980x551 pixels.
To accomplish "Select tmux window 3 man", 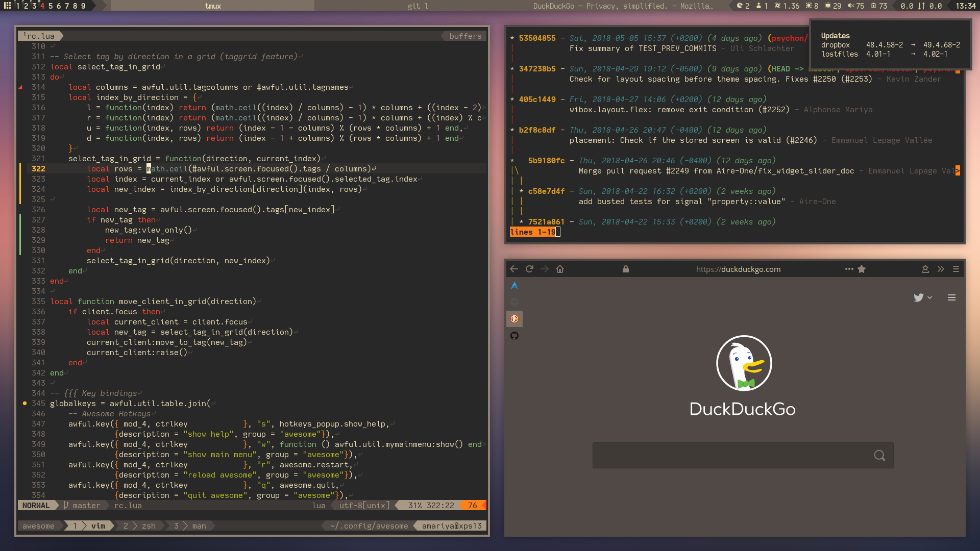I will point(190,526).
